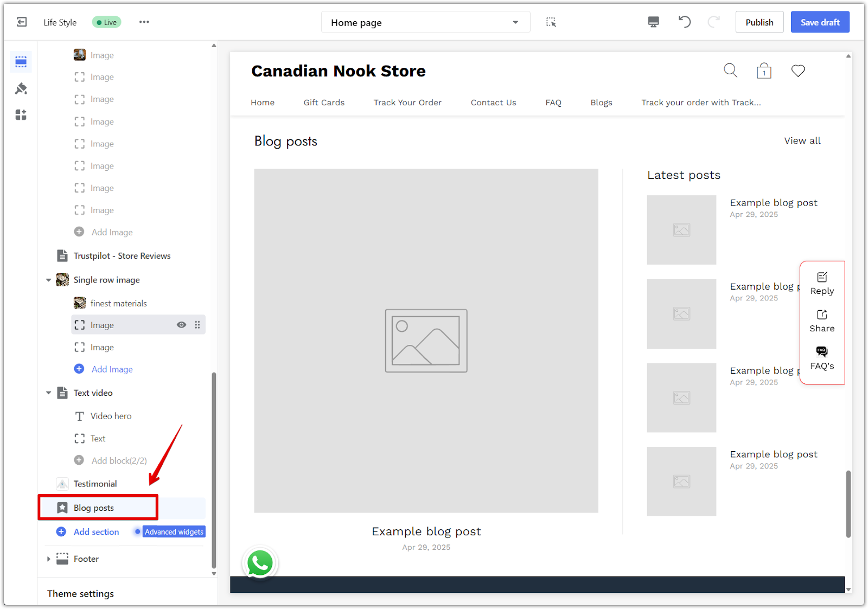This screenshot has height=609, width=868.
Task: Open the Apps embed sidebar icon
Action: coord(21,115)
